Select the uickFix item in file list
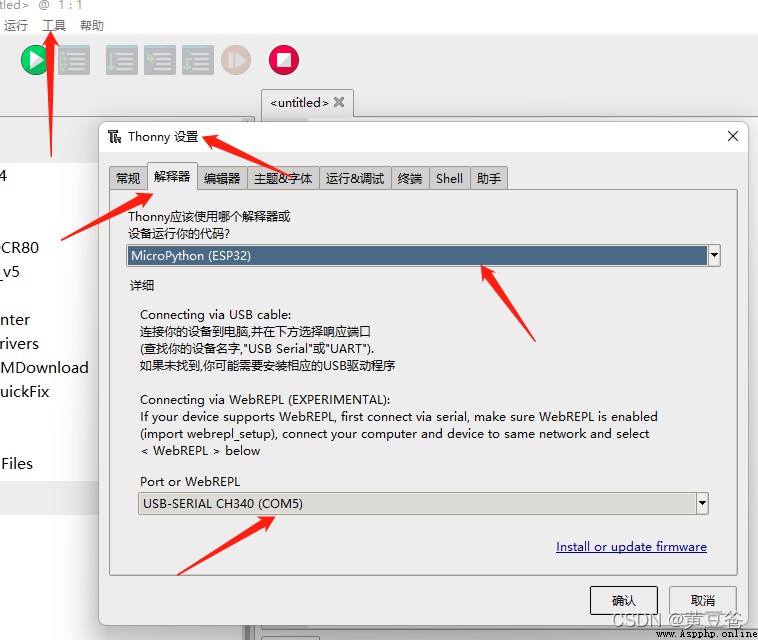 point(25,392)
